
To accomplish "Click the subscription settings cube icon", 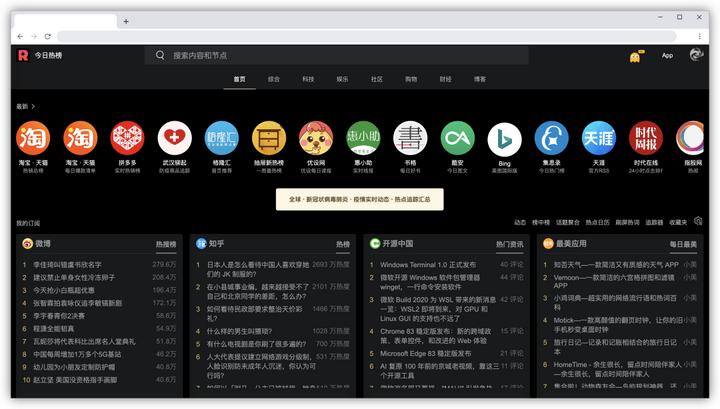I will point(698,221).
